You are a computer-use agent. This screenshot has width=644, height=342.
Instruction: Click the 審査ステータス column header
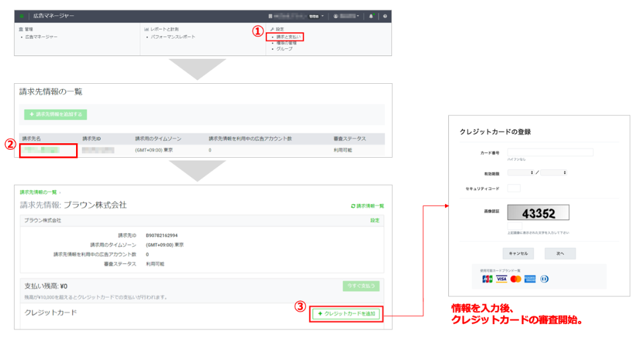coord(350,139)
